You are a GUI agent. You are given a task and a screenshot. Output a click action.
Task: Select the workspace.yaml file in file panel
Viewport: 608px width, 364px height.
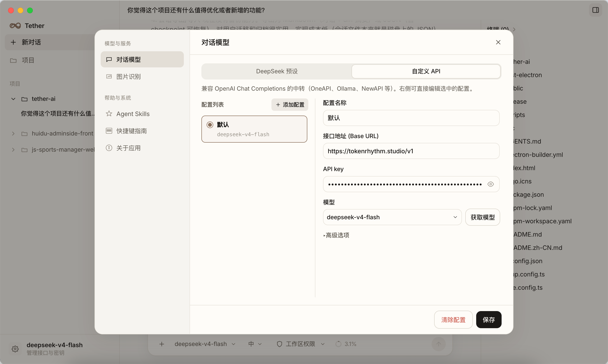[x=542, y=221]
